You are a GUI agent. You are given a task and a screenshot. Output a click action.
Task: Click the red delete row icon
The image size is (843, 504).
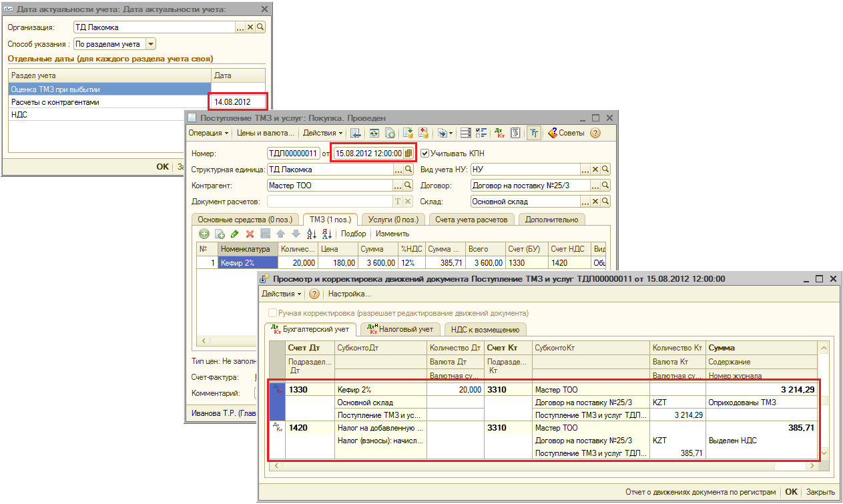coord(250,234)
